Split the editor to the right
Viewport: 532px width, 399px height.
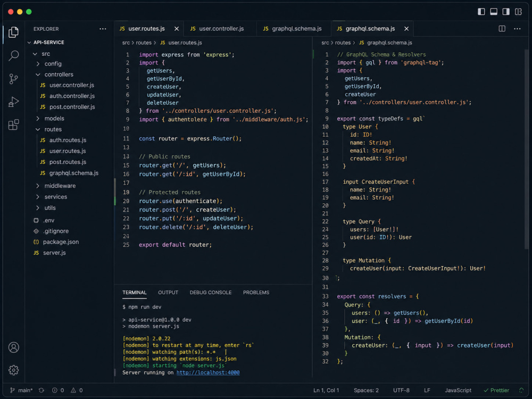502,29
